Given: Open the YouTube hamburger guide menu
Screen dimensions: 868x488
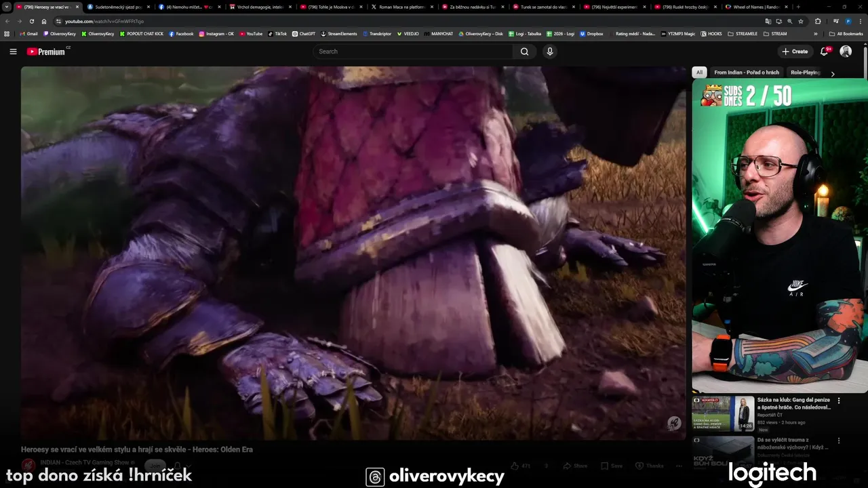Looking at the screenshot, I should [13, 52].
